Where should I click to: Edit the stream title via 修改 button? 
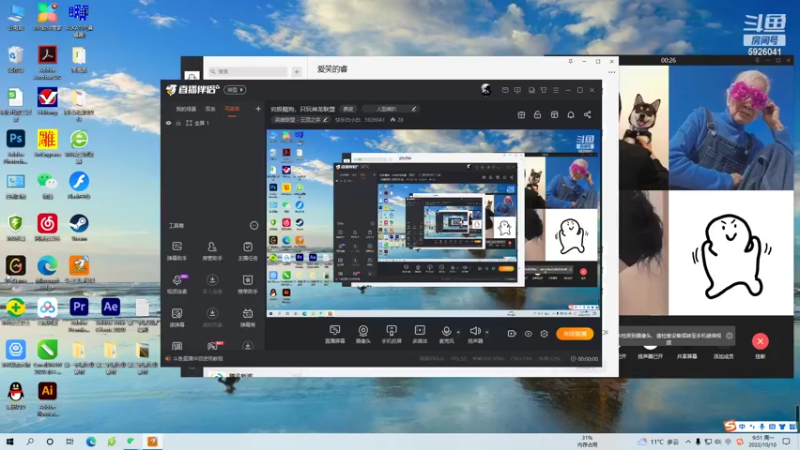pos(348,109)
